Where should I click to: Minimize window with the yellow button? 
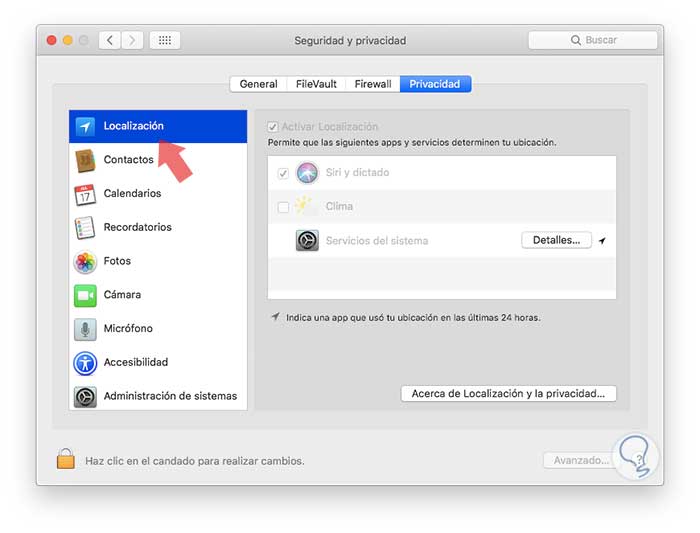coord(68,40)
